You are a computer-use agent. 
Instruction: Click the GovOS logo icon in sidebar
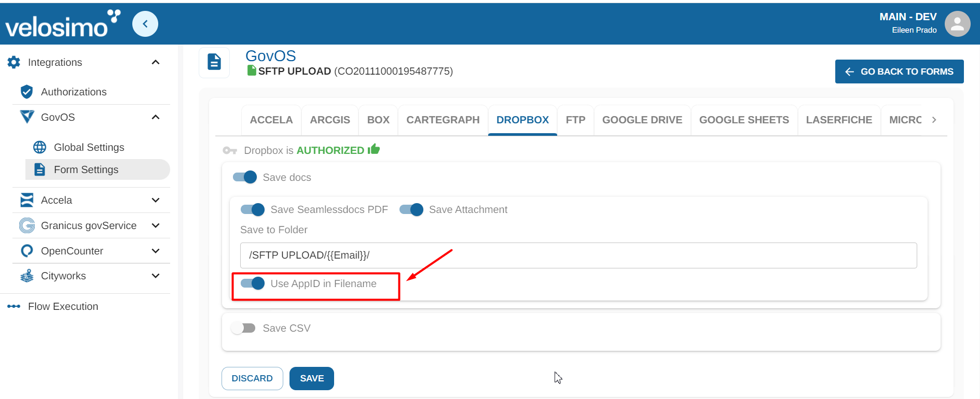click(27, 117)
